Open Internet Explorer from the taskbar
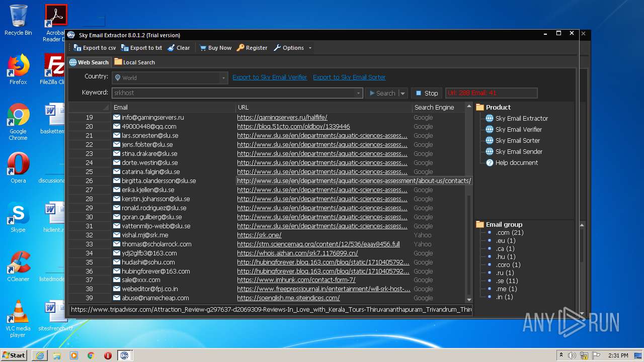644x362 pixels. pos(40,355)
